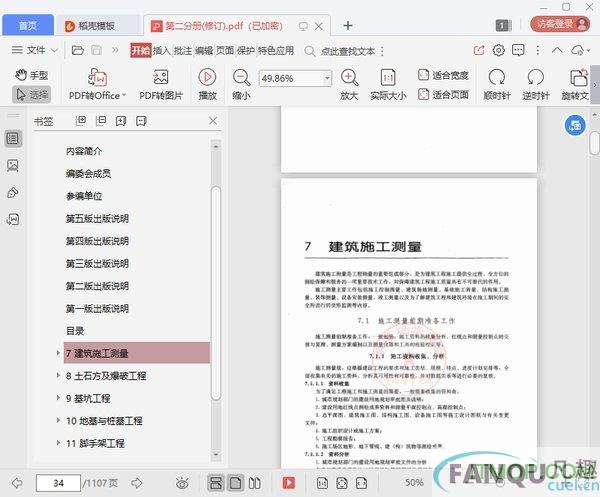Open the Special Features tab
This screenshot has width=600, height=497.
tap(276, 50)
